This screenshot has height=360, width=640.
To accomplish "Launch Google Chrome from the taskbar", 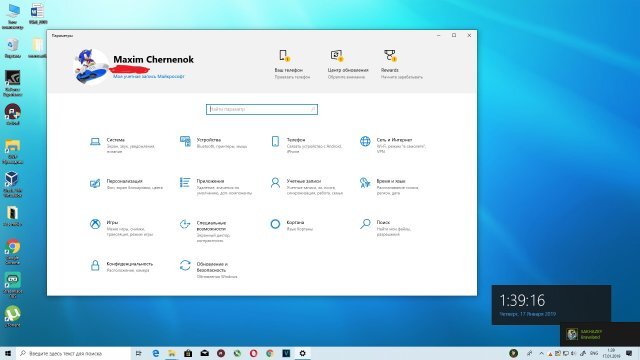I will click(x=270, y=353).
